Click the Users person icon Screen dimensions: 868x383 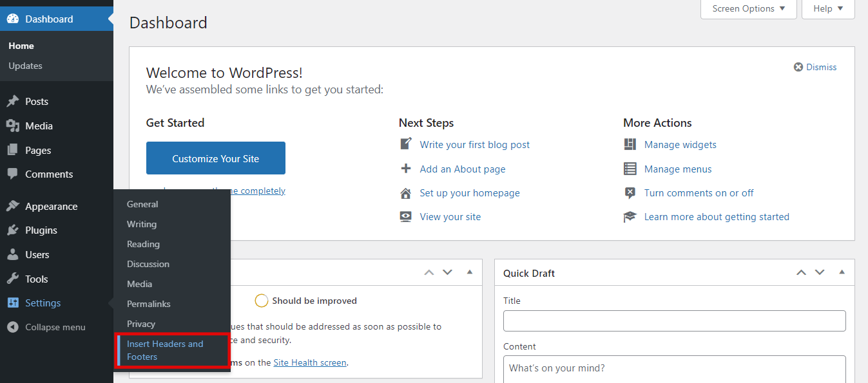point(12,255)
